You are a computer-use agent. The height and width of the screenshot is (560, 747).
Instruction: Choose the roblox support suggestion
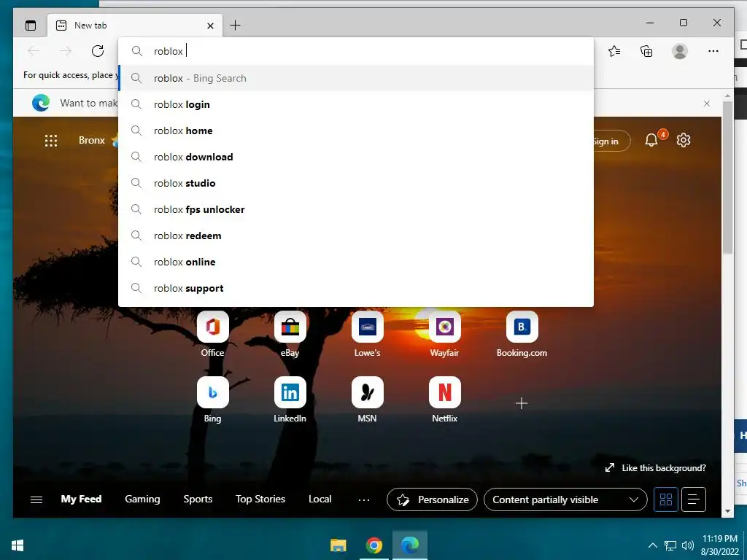point(356,288)
